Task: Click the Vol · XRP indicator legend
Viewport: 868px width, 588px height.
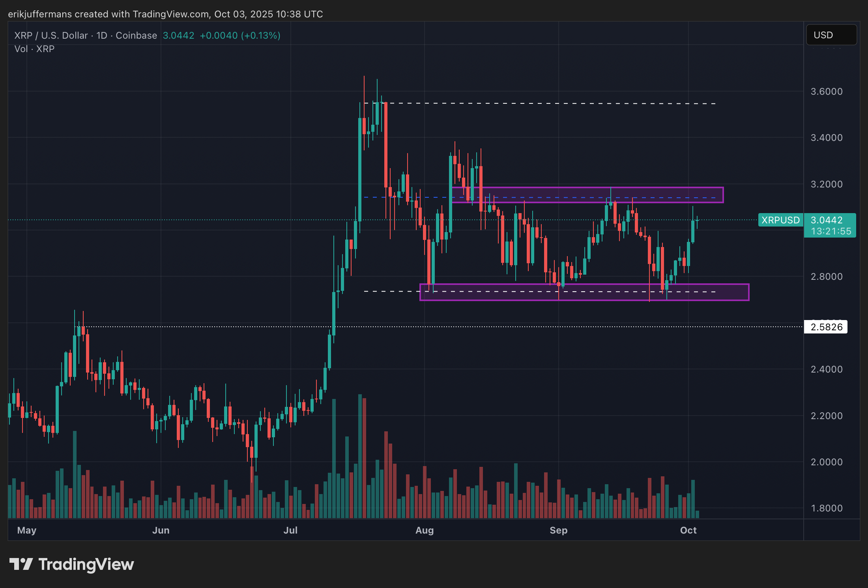Action: (x=34, y=49)
